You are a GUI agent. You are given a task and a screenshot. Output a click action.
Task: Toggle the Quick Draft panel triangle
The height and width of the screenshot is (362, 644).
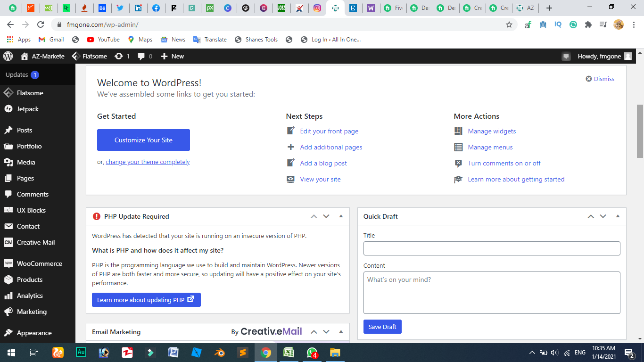point(618,216)
